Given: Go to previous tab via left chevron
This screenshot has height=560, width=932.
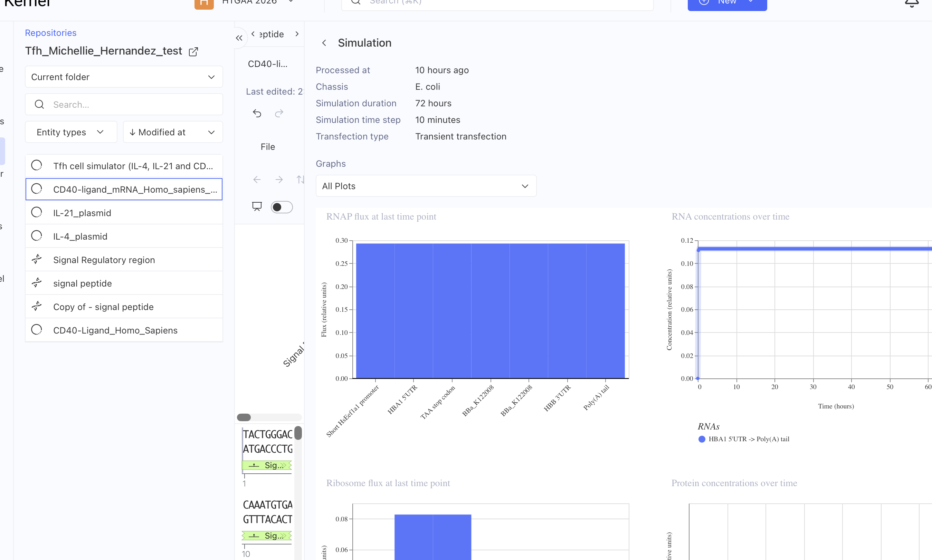Looking at the screenshot, I should [x=253, y=33].
